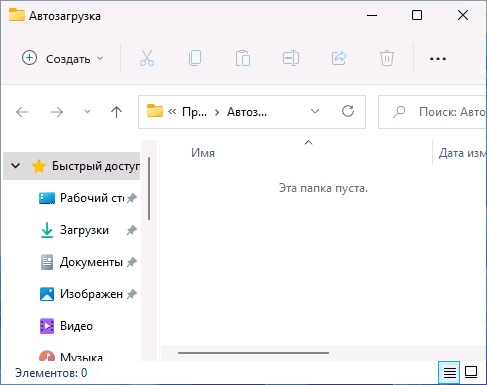The width and height of the screenshot is (487, 385).
Task: Select the Автоз... breadcrumb segment
Action: click(x=247, y=112)
